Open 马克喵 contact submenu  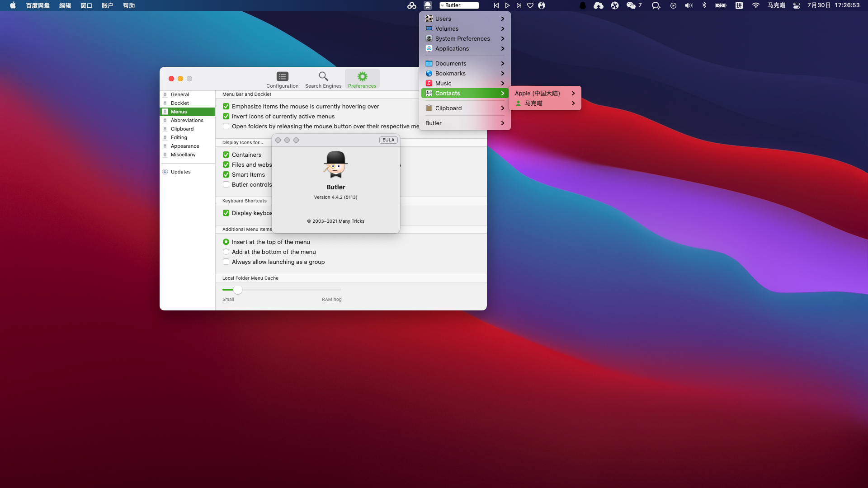[x=545, y=103]
